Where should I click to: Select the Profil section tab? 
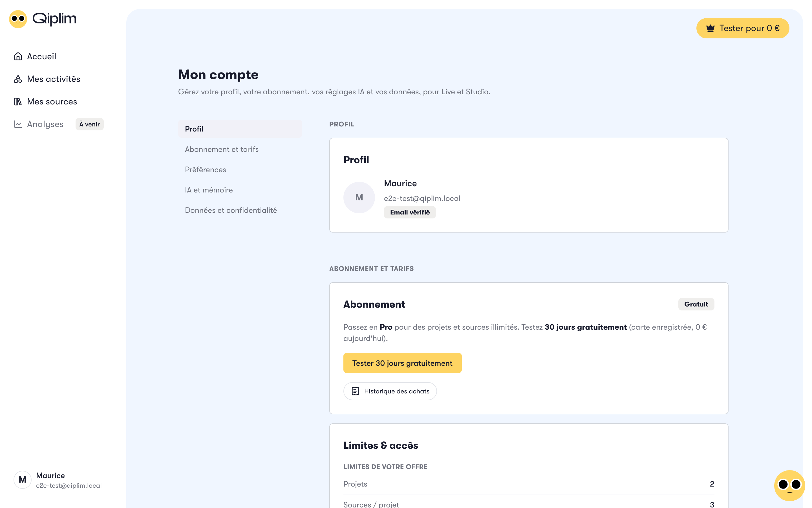pyautogui.click(x=240, y=129)
